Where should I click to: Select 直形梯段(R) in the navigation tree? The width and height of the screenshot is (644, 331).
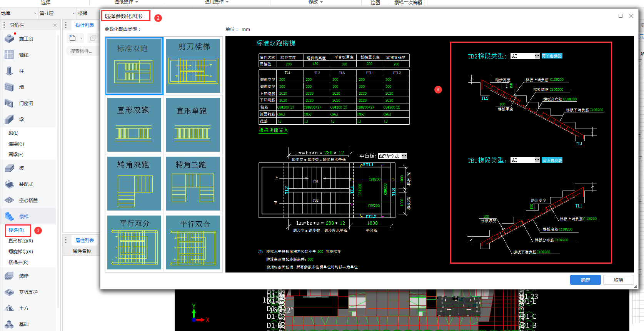pyautogui.click(x=21, y=241)
